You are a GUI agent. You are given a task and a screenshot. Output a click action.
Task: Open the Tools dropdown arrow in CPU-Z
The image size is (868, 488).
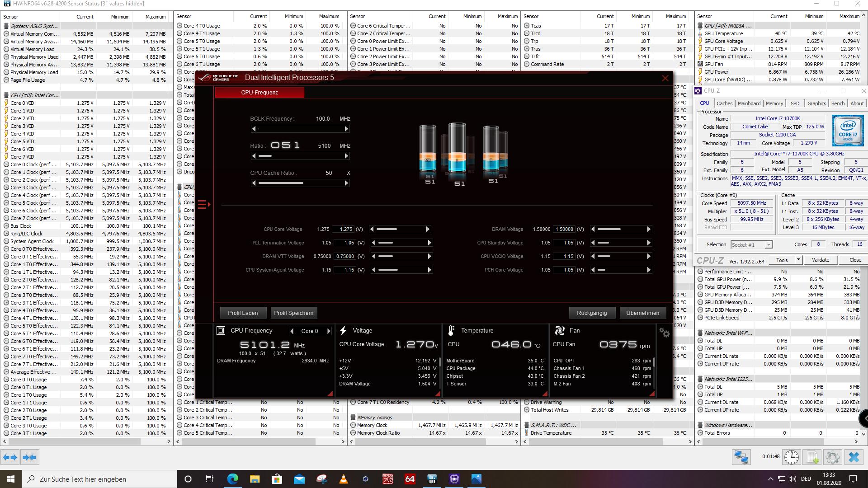pos(798,260)
